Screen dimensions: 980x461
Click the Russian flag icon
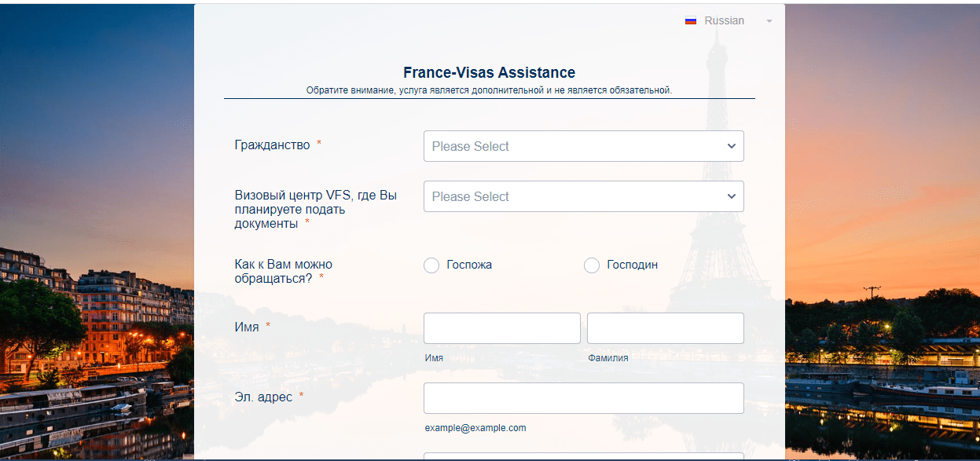[691, 21]
